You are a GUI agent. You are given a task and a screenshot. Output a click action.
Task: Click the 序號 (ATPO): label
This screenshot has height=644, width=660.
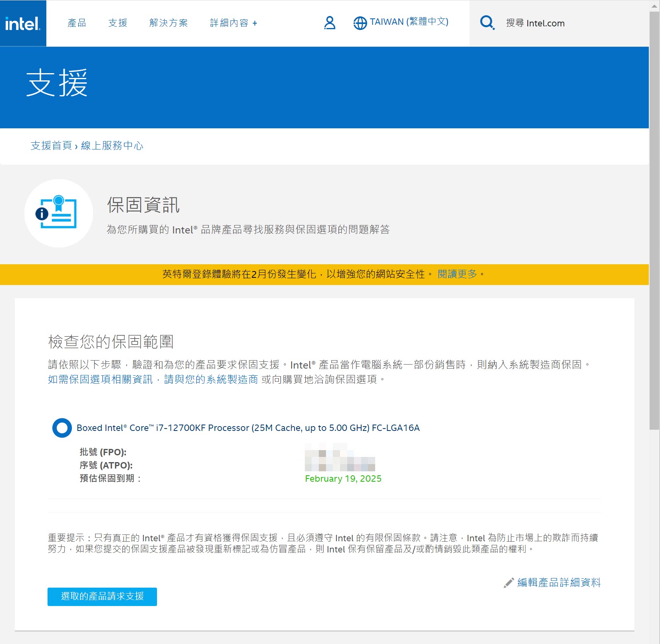106,465
